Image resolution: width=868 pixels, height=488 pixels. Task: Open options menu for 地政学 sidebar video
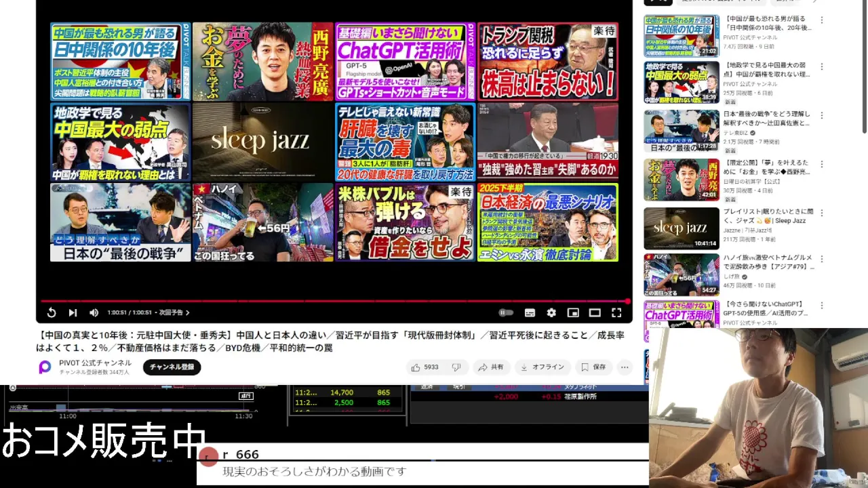(822, 67)
